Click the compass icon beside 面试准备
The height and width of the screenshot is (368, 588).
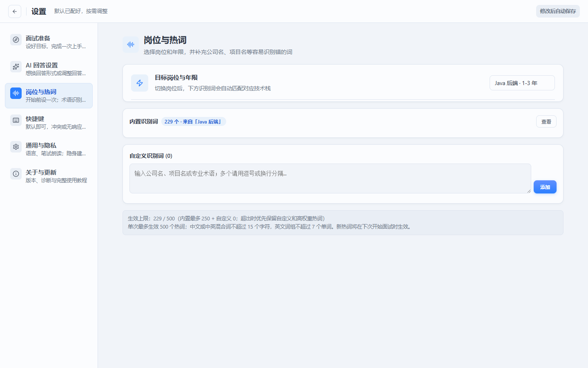pos(16,40)
